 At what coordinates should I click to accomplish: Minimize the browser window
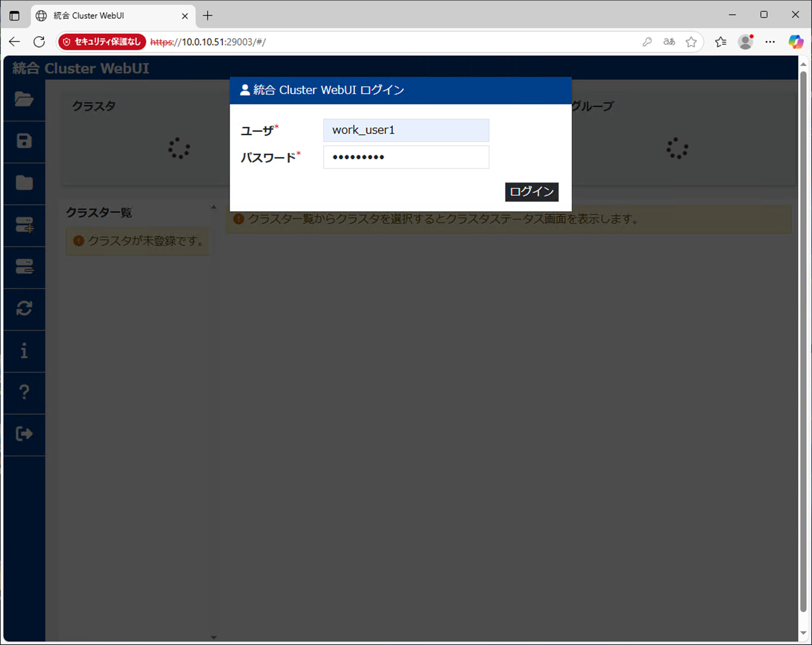tap(732, 15)
